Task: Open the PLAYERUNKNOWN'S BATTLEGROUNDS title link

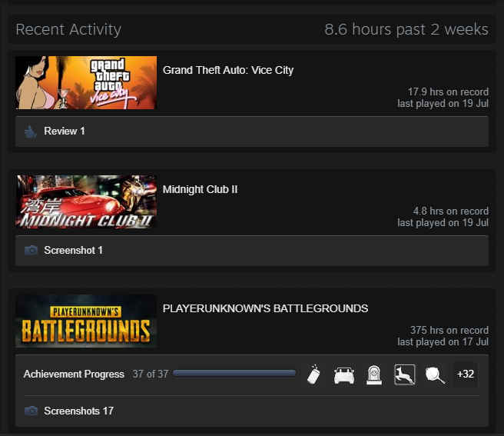Action: coord(265,308)
